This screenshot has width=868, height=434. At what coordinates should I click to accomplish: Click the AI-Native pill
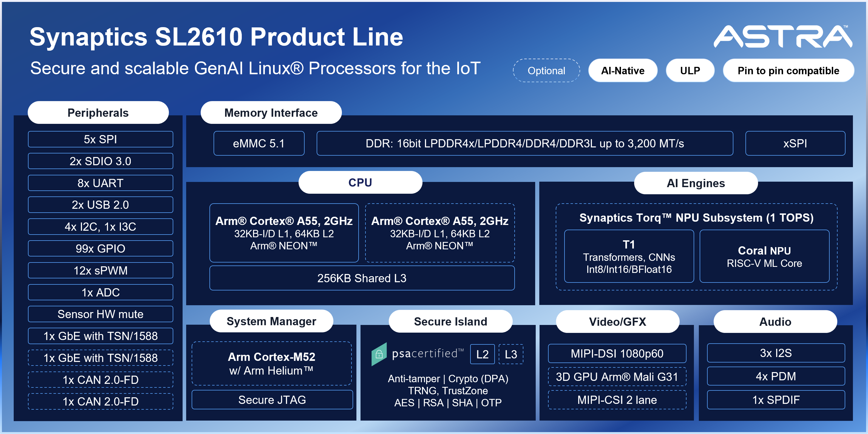point(622,71)
